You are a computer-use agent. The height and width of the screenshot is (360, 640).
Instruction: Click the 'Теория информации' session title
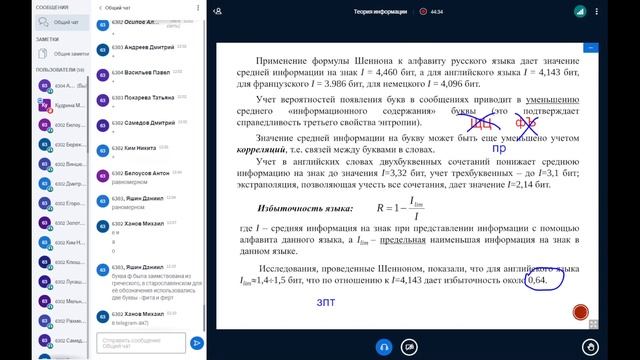[380, 12]
